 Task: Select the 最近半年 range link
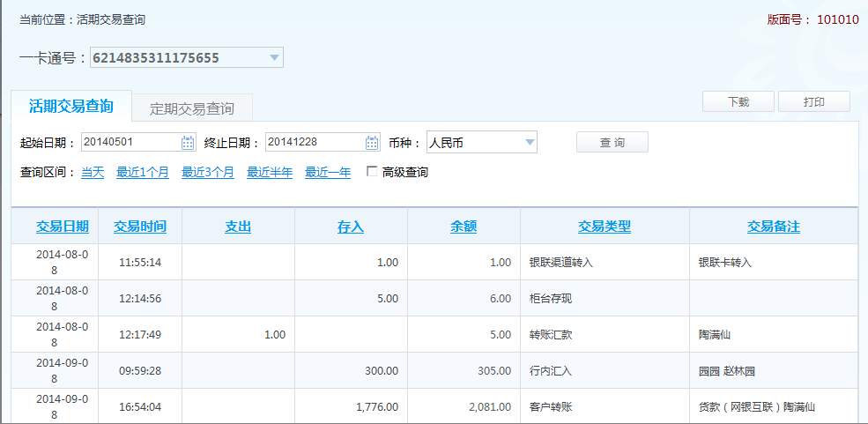tap(270, 173)
